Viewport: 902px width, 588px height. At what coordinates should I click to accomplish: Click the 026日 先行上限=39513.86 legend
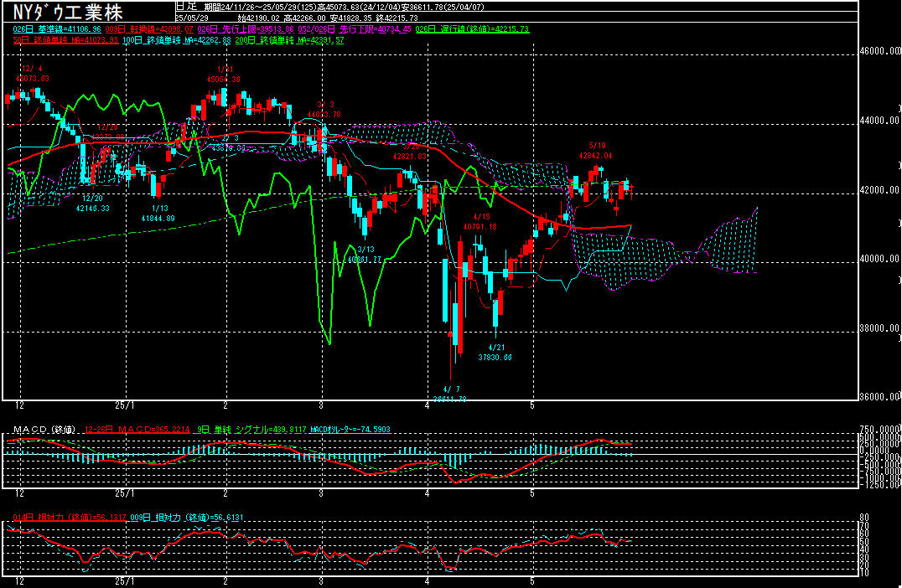[x=246, y=28]
